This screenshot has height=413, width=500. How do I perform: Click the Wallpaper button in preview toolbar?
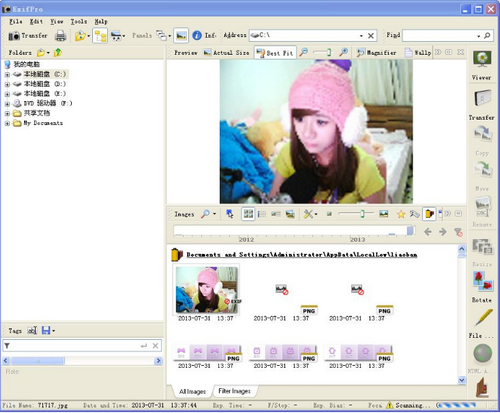[418, 53]
